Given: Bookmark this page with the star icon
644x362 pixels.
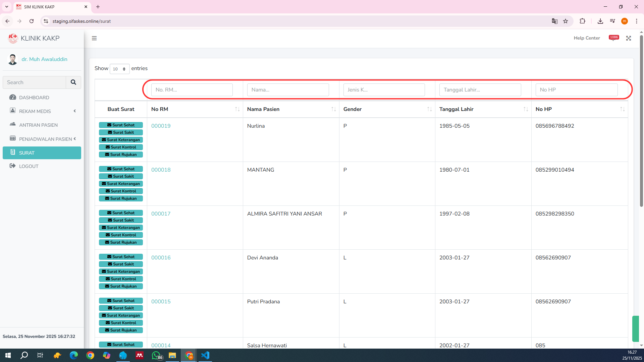Looking at the screenshot, I should point(566,21).
